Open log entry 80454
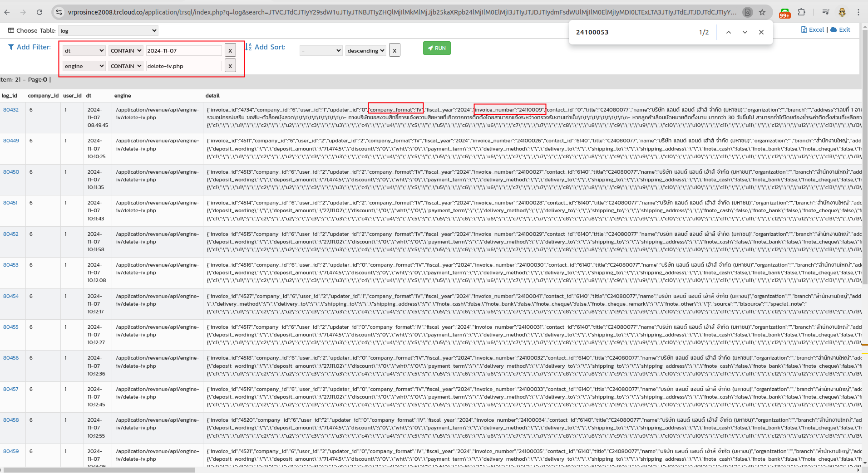 [x=11, y=296]
